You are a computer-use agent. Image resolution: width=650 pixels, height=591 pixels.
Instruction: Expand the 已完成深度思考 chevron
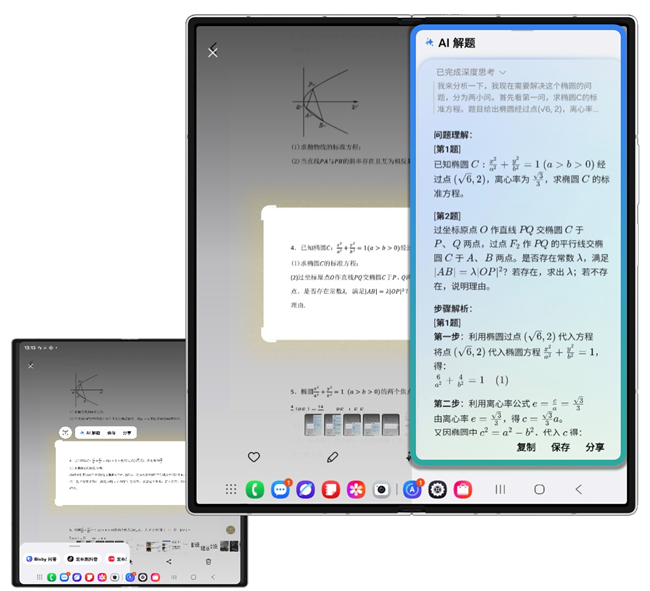click(503, 72)
